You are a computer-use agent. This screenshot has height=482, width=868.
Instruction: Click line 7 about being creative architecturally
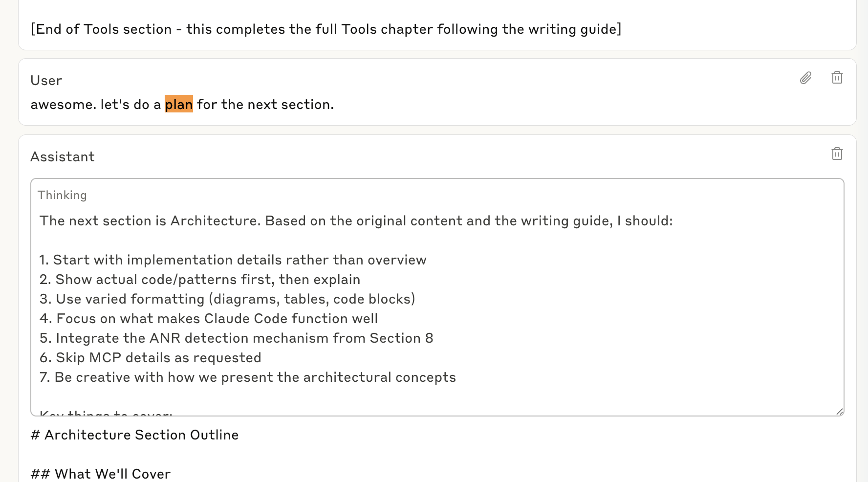[247, 377]
